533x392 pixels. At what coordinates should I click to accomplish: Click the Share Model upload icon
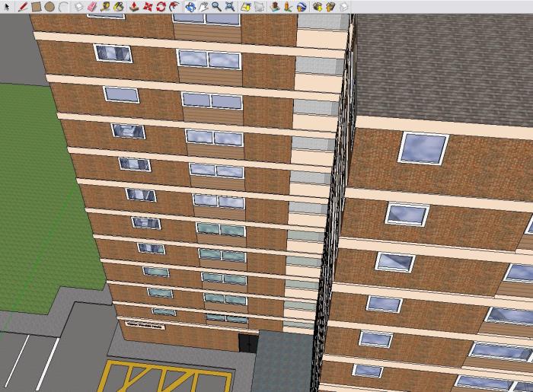click(x=330, y=6)
